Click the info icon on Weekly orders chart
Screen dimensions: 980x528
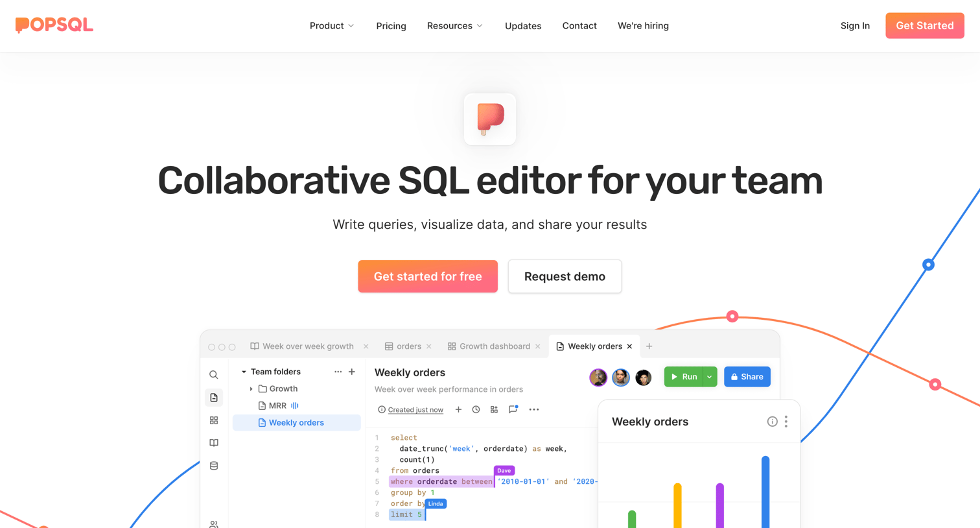[x=772, y=422]
